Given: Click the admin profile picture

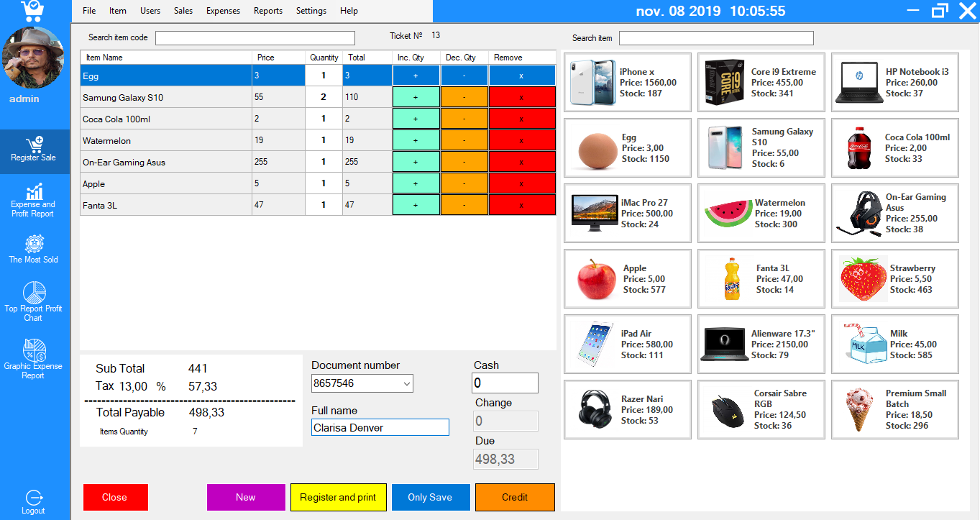Looking at the screenshot, I should (34, 56).
